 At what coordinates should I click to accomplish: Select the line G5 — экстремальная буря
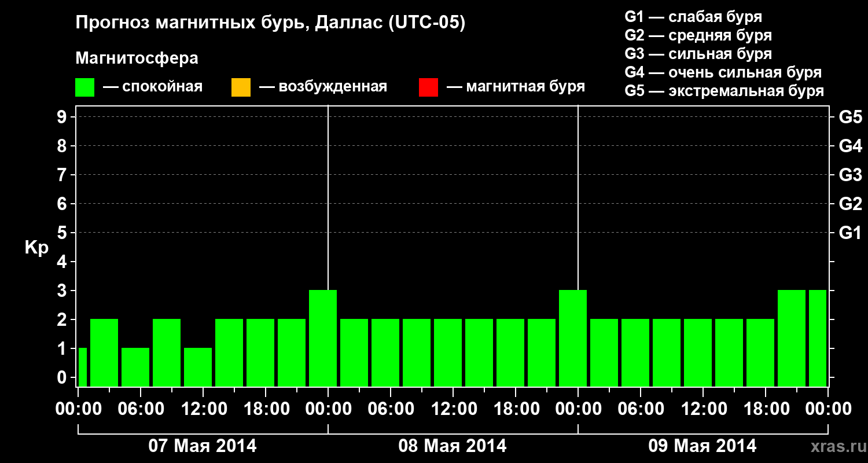pos(724,91)
